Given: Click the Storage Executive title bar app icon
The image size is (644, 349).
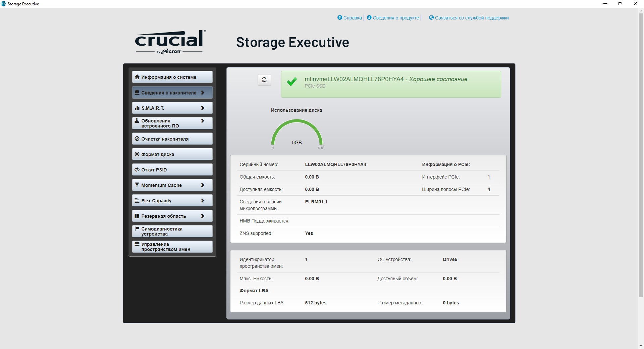Looking at the screenshot, I should click(x=3, y=4).
